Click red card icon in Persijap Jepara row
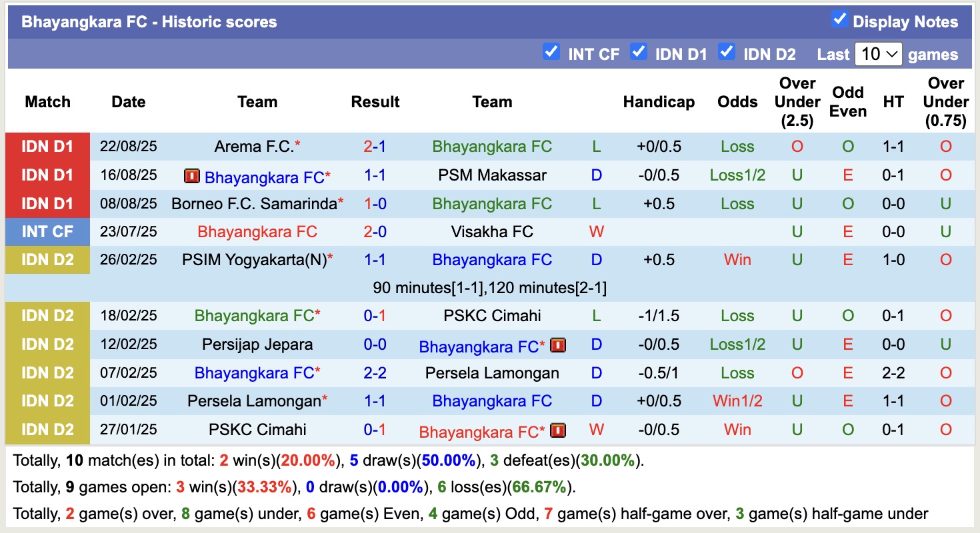The height and width of the screenshot is (533, 980). tap(558, 345)
